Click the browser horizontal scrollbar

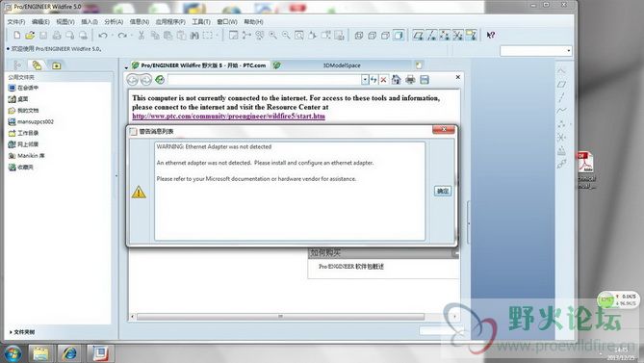(280, 317)
